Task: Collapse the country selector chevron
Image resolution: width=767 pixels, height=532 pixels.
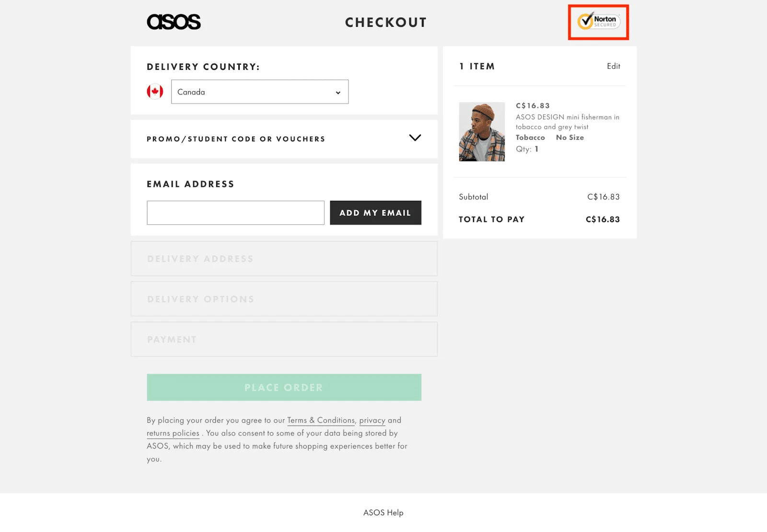Action: tap(338, 92)
